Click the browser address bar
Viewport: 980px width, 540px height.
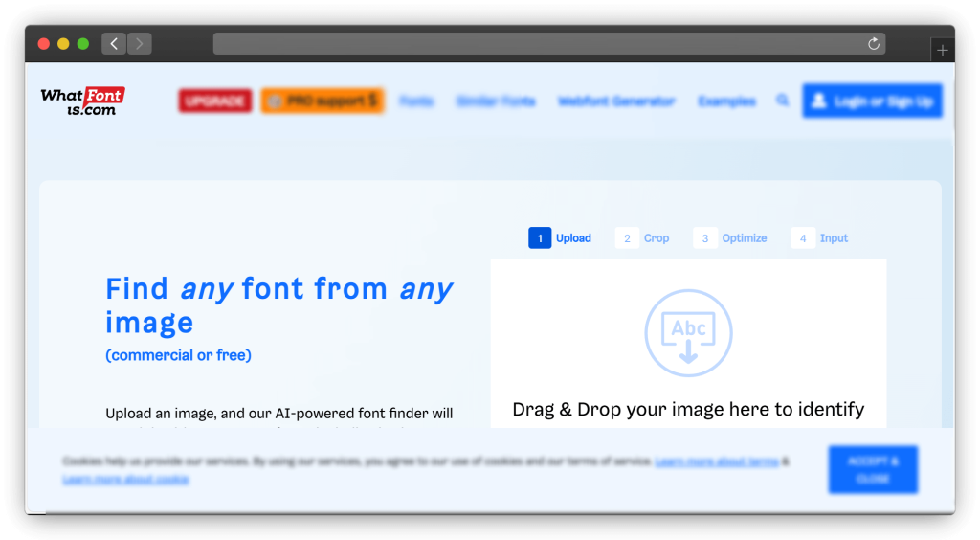point(536,44)
